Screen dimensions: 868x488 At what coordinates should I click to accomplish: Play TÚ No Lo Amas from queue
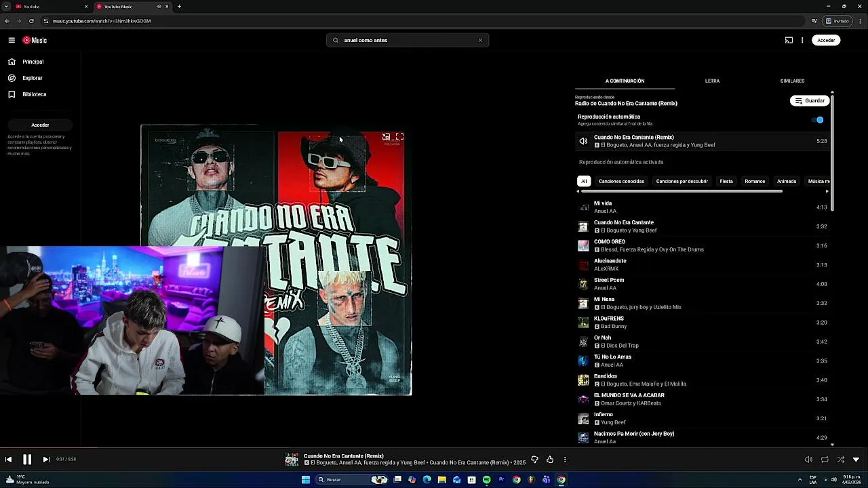703,361
